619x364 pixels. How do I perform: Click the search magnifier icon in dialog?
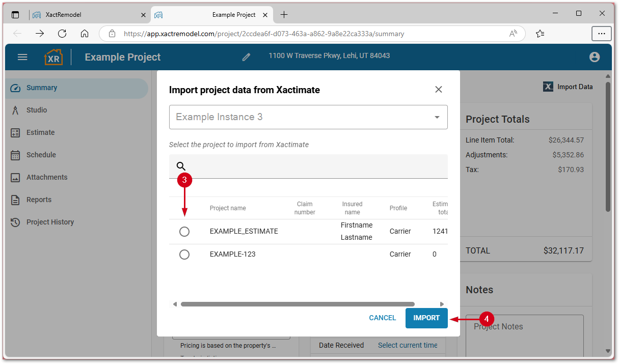click(x=181, y=166)
